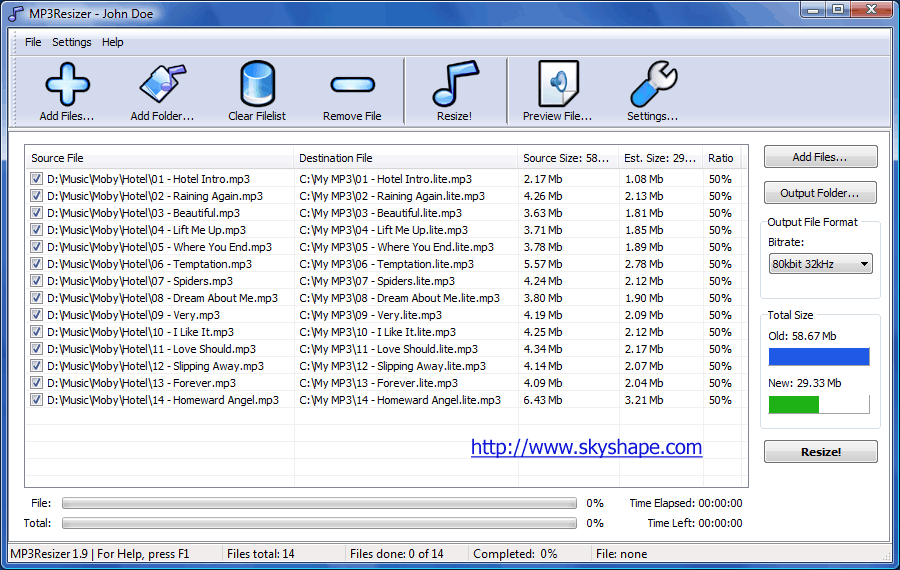Maximize the MP3Resizer window
The height and width of the screenshot is (570, 900).
pos(838,9)
